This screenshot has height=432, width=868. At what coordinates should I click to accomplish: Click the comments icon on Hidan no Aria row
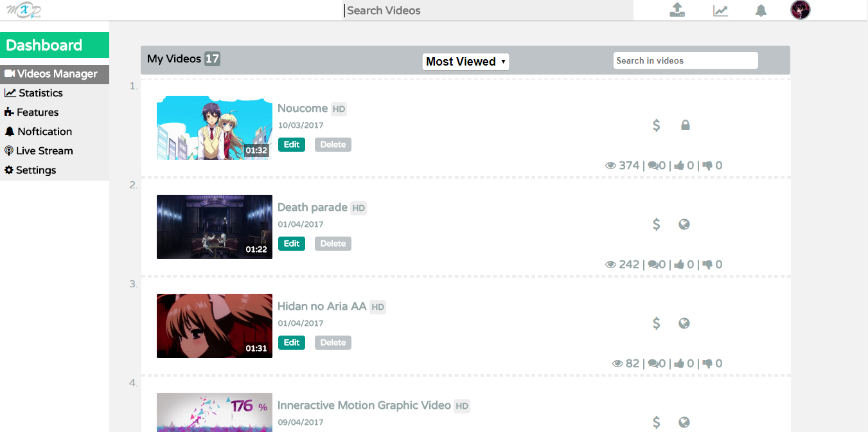pyautogui.click(x=653, y=364)
